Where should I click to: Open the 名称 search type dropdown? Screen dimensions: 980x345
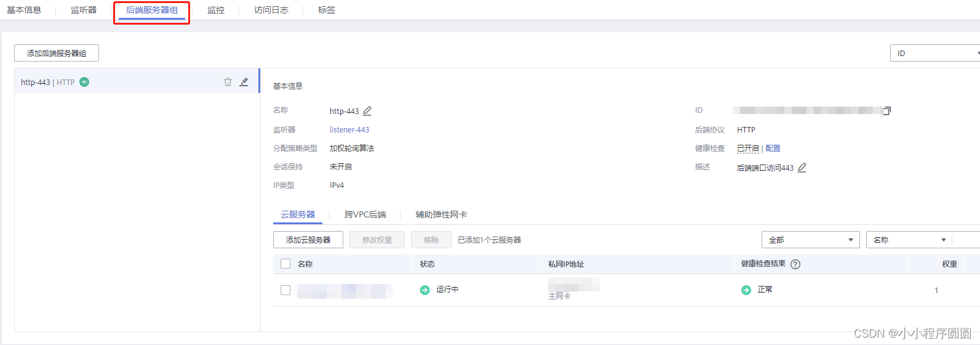point(909,240)
